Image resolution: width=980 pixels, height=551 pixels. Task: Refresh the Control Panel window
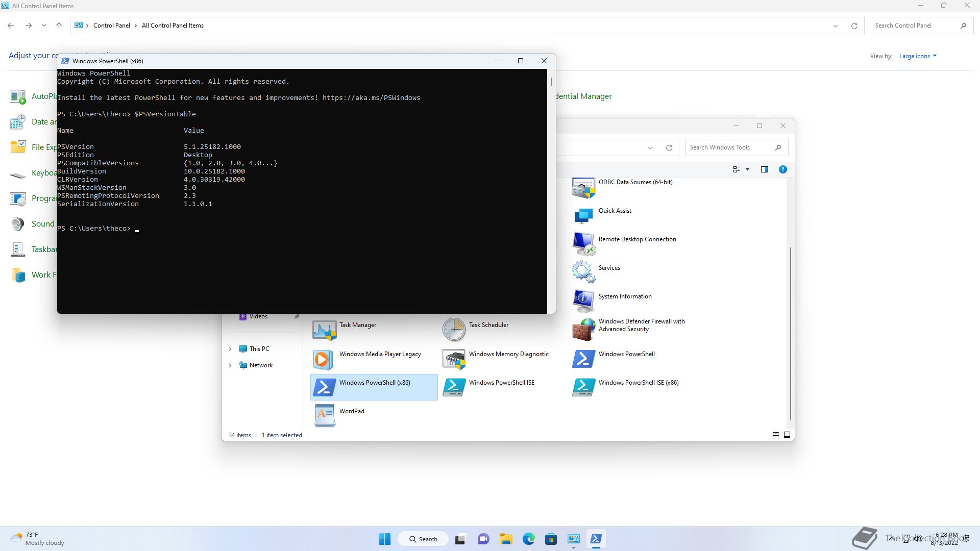(854, 26)
